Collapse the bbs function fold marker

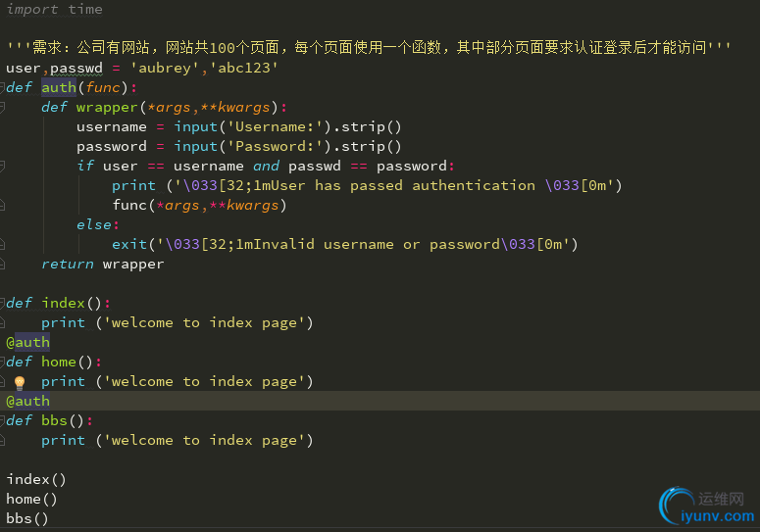click(3, 421)
